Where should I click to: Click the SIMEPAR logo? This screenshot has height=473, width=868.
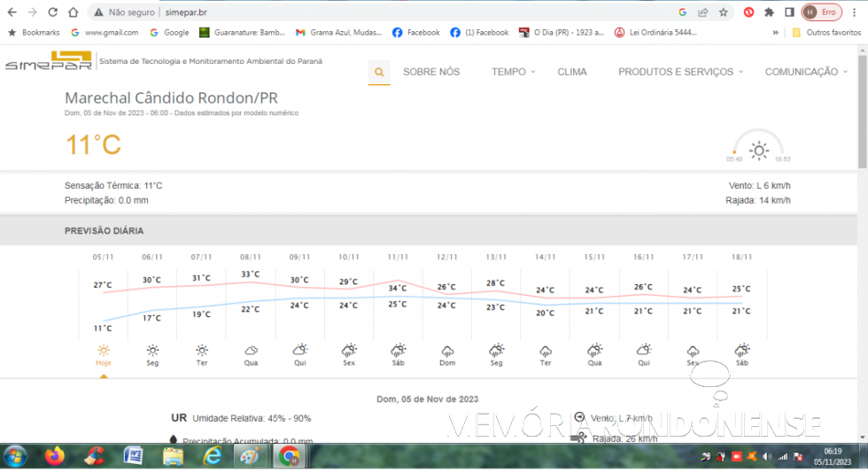(48, 62)
